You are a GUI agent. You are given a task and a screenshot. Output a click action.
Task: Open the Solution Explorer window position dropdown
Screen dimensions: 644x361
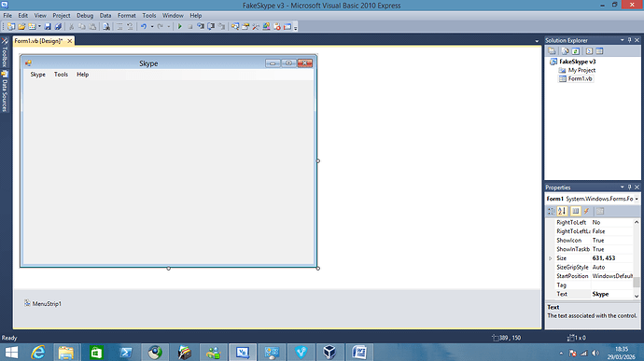(622, 40)
